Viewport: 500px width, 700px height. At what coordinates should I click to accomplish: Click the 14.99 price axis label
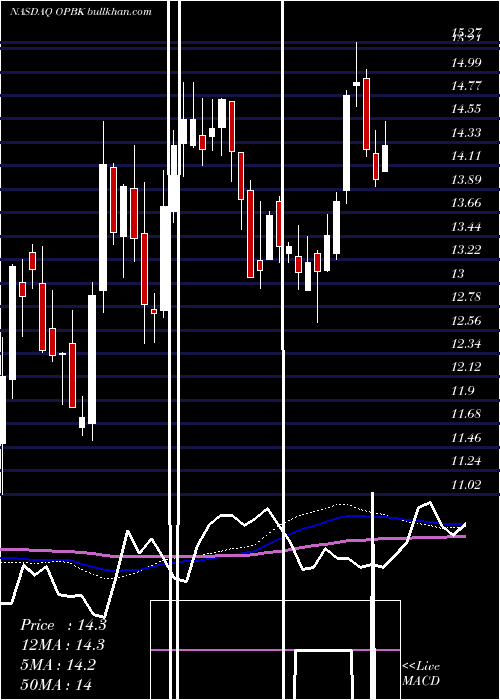point(466,62)
